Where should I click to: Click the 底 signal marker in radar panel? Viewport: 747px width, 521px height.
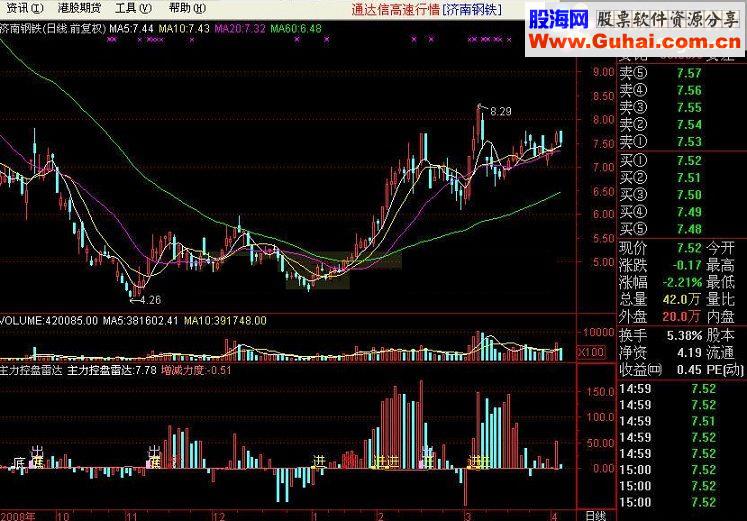pos(19,462)
